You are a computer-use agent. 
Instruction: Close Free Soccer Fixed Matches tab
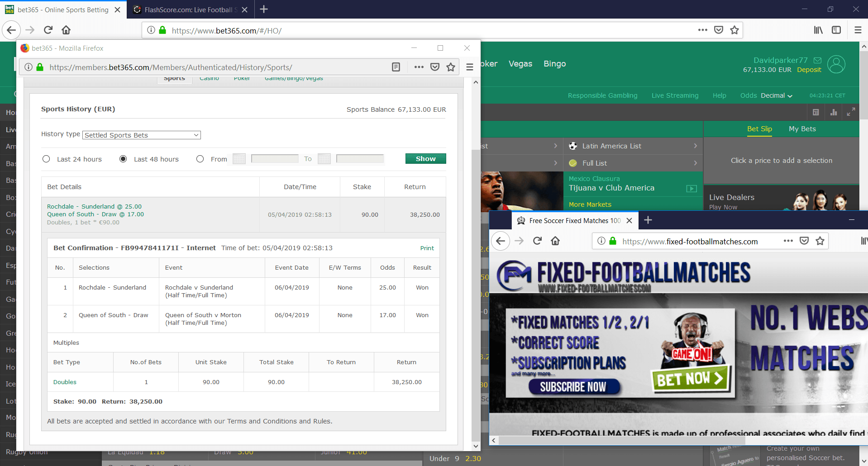[x=629, y=220]
